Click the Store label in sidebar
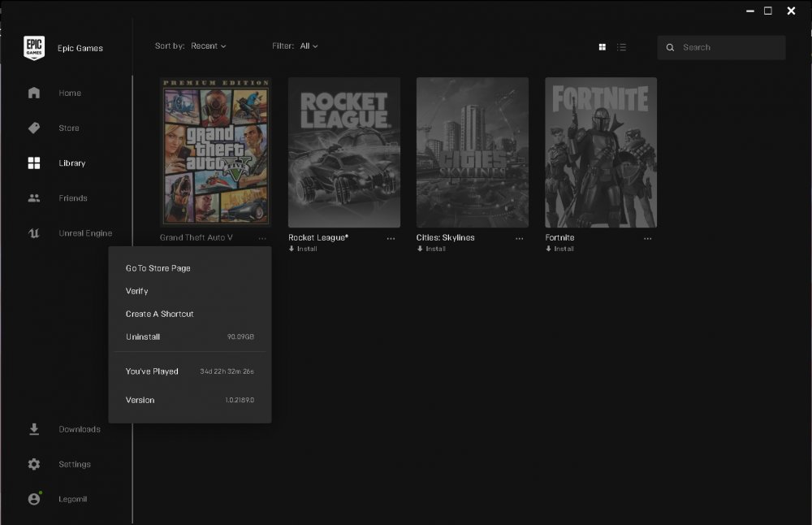The width and height of the screenshot is (812, 525). pyautogui.click(x=69, y=128)
